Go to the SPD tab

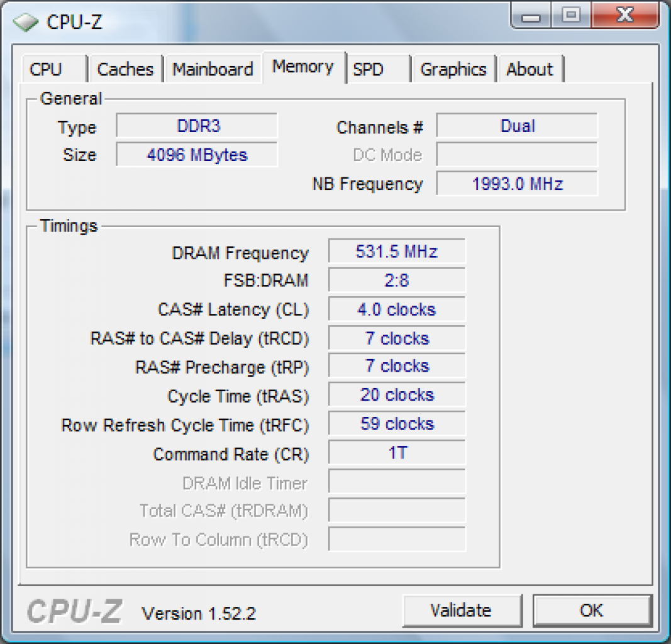[379, 69]
